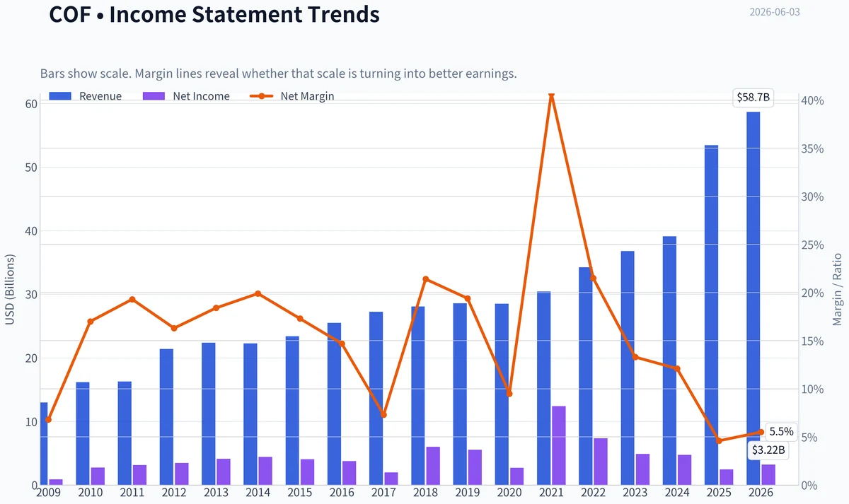Screen dimensions: 849x504
Task: Hide the Net Margin line via legend
Action: pos(292,96)
